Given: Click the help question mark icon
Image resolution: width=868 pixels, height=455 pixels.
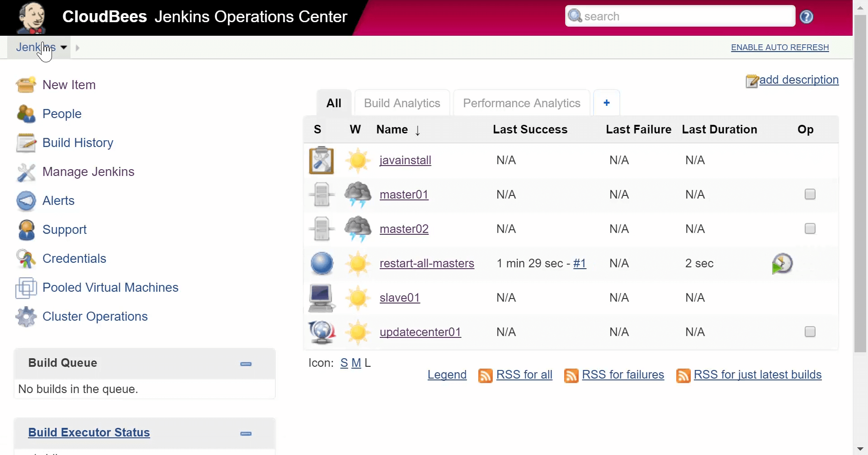Looking at the screenshot, I should (x=807, y=17).
